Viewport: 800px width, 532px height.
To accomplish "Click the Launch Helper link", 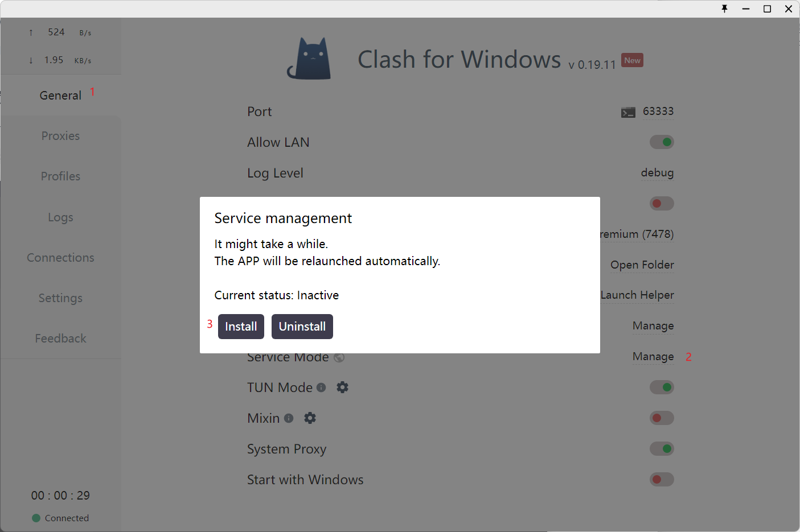I will [637, 295].
